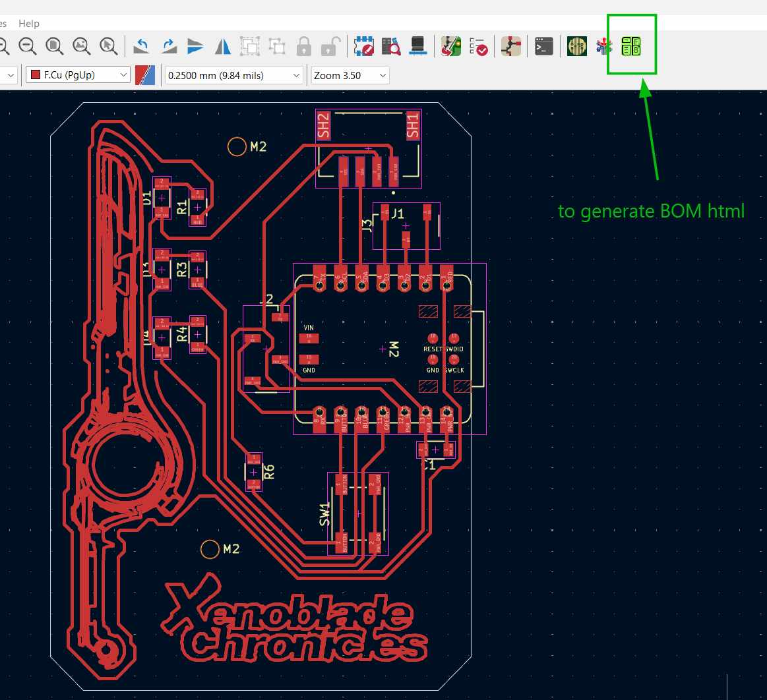This screenshot has width=767, height=700.
Task: Open the Footprint Library Browser
Action: pyautogui.click(x=391, y=46)
